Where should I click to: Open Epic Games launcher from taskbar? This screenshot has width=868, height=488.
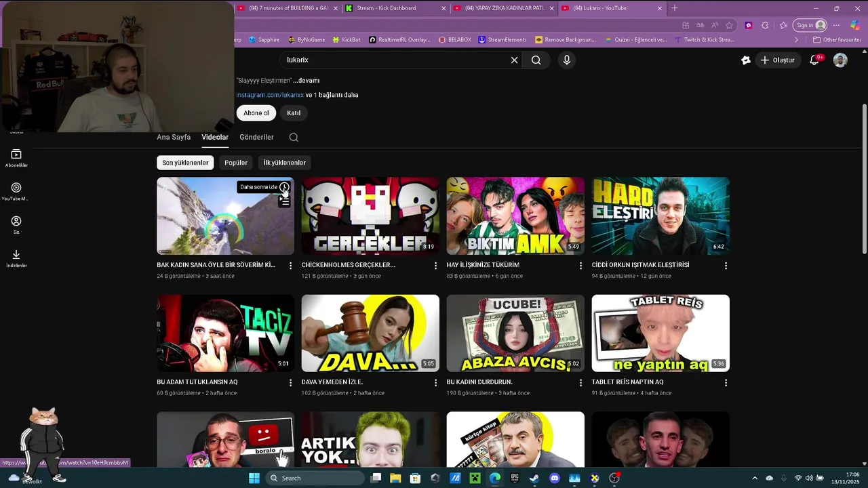[x=515, y=478]
